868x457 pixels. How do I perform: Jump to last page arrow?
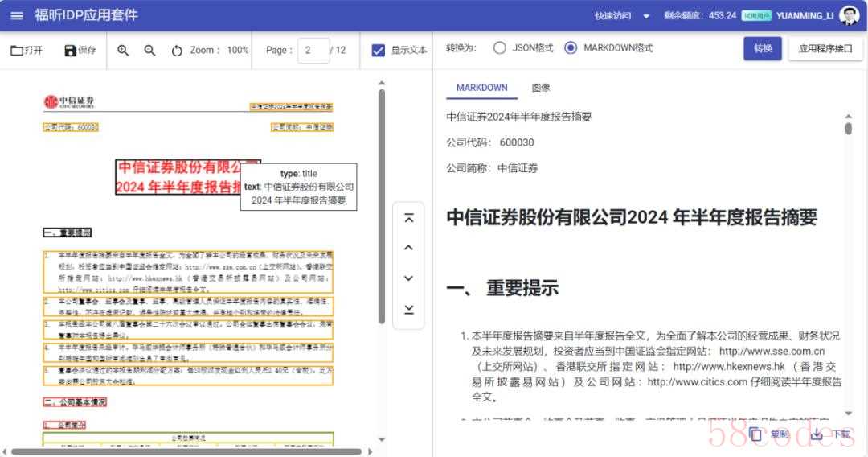(408, 308)
